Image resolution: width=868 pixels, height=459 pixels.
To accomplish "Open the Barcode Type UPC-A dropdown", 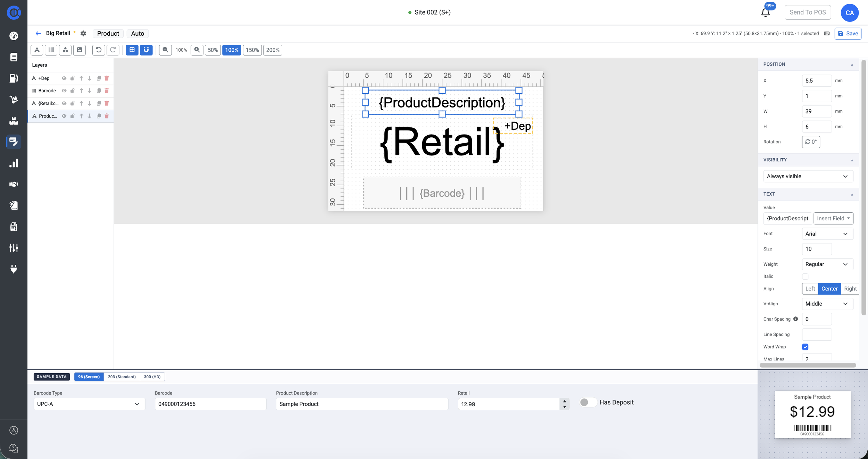I will point(89,404).
